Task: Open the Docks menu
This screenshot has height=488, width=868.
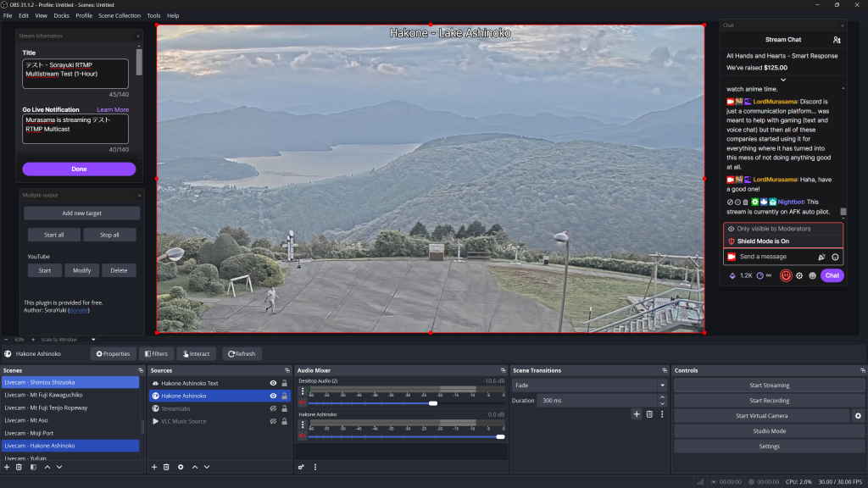Action: (x=61, y=15)
